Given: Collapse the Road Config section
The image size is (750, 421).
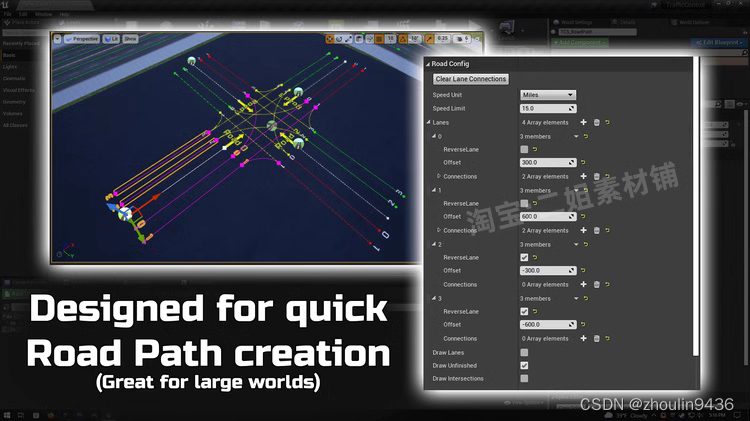Looking at the screenshot, I should (x=428, y=64).
